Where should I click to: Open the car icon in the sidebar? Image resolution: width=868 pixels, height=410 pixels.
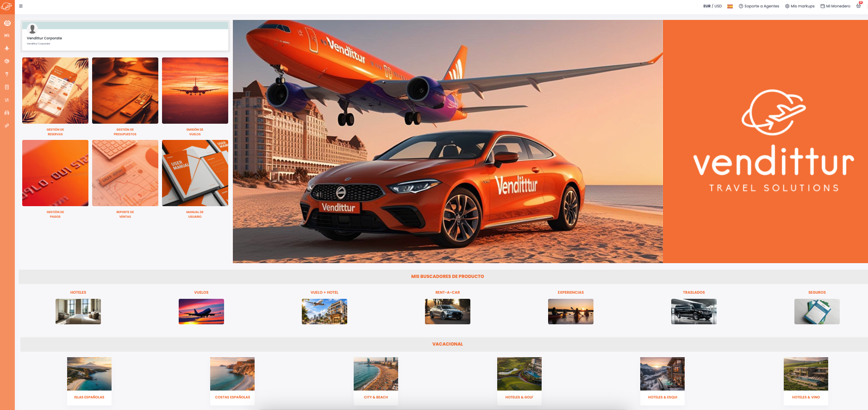[7, 113]
